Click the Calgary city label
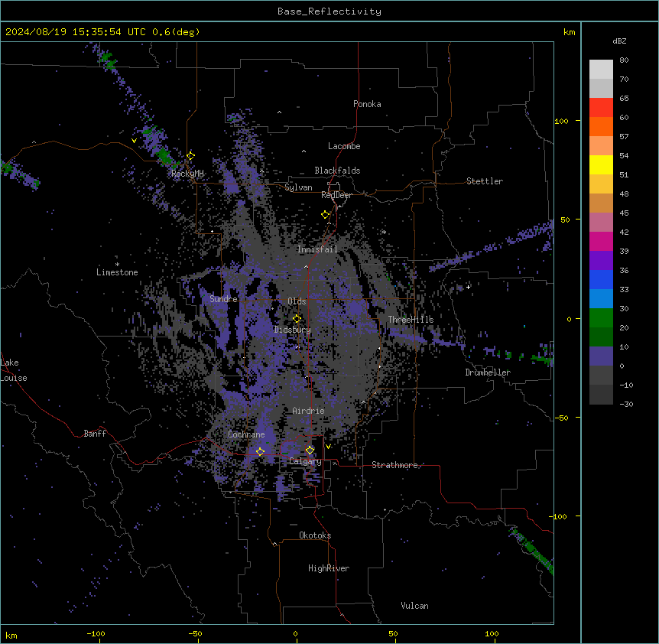The height and width of the screenshot is (644, 659). pyautogui.click(x=305, y=461)
